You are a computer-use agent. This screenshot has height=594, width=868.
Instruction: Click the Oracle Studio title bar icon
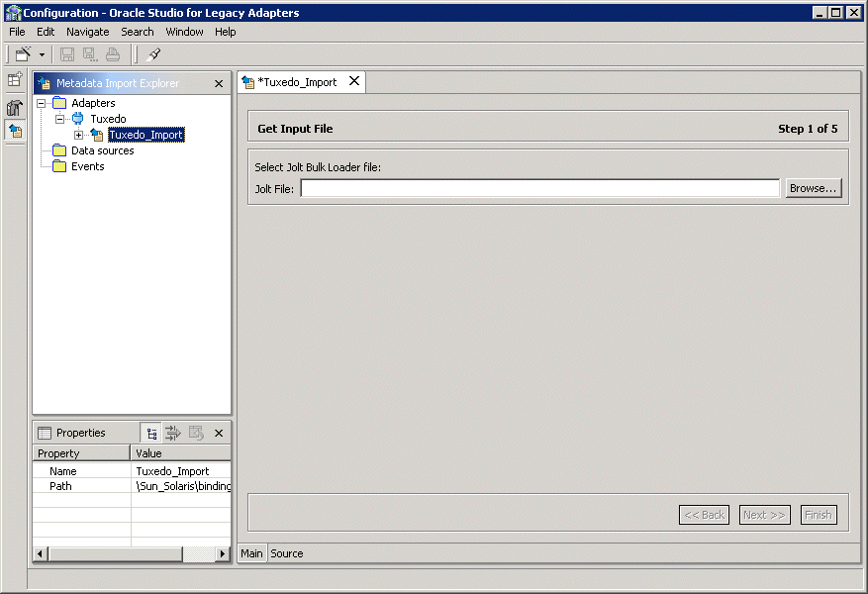pyautogui.click(x=12, y=12)
